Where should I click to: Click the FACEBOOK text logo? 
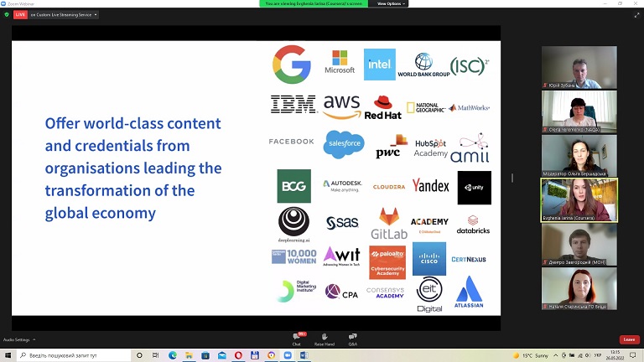click(291, 142)
